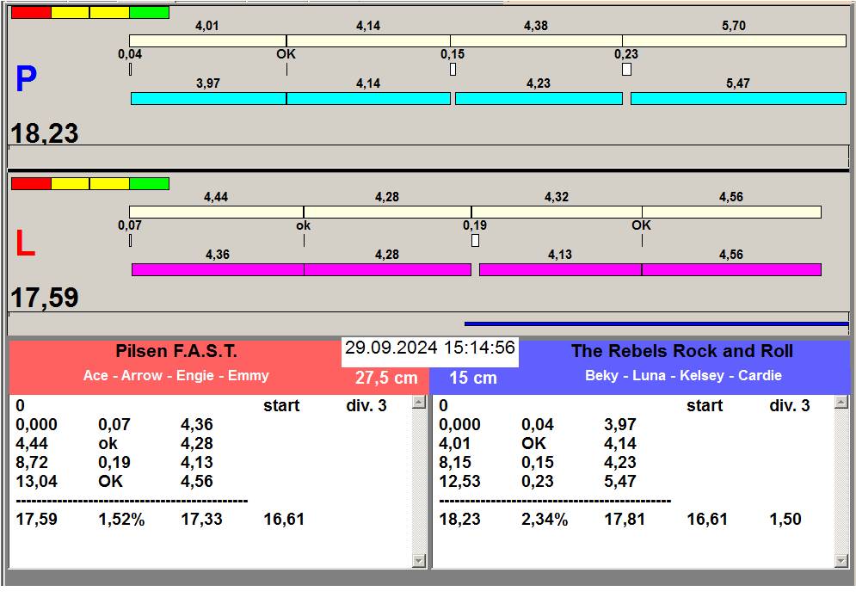Image resolution: width=856 pixels, height=616 pixels.
Task: Click the blue P lane letter
Action: click(x=26, y=80)
